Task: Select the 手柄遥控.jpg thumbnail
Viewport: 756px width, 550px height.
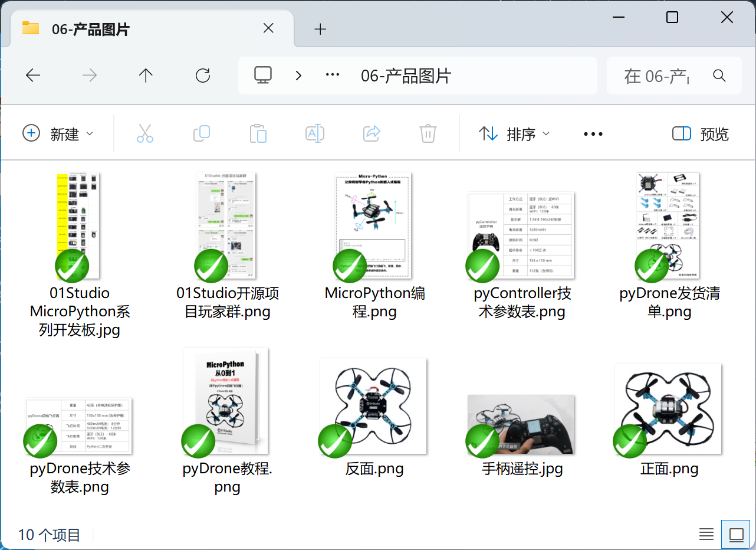Action: [521, 424]
